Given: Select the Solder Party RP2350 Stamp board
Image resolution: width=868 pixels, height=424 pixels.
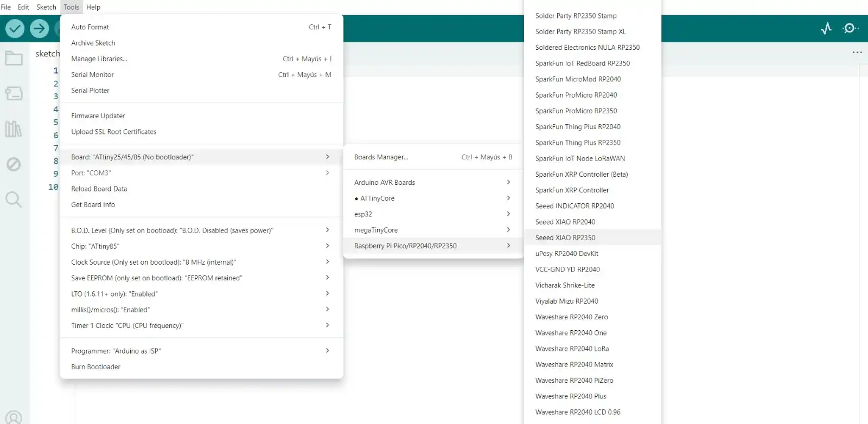Looking at the screenshot, I should tap(592, 16).
